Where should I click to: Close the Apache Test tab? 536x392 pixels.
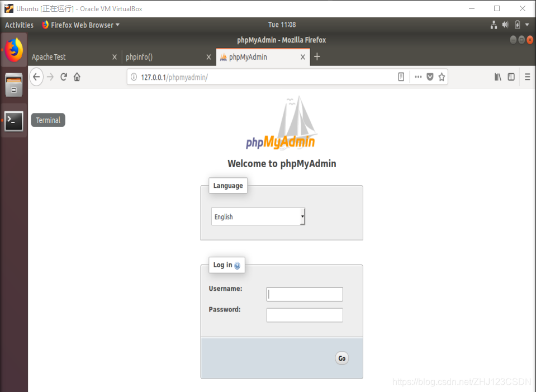click(x=115, y=57)
